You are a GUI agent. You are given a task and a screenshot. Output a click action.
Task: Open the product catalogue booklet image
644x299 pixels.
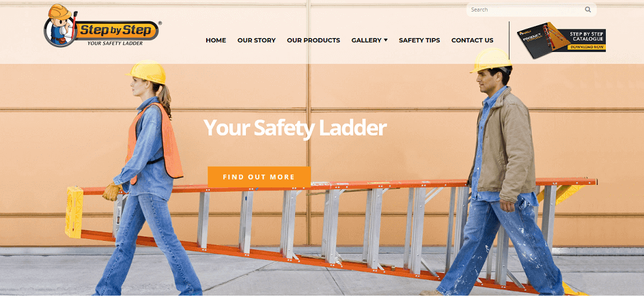(542, 40)
